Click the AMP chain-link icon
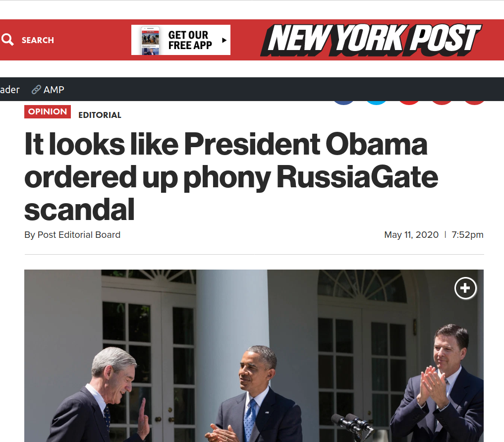 [x=36, y=89]
